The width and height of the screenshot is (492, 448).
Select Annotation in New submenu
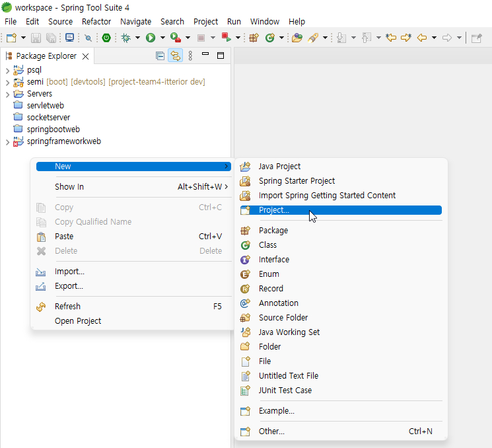click(x=341, y=303)
